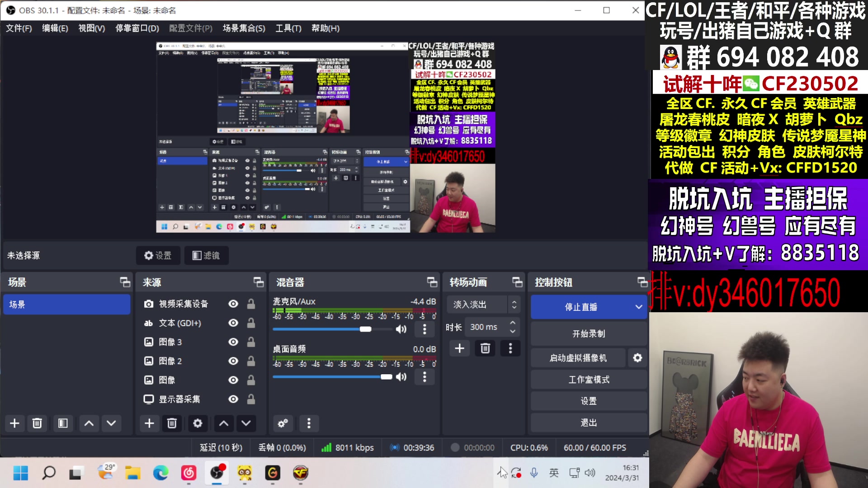Hide the 图像 3 source
The width and height of the screenshot is (868, 488).
233,342
